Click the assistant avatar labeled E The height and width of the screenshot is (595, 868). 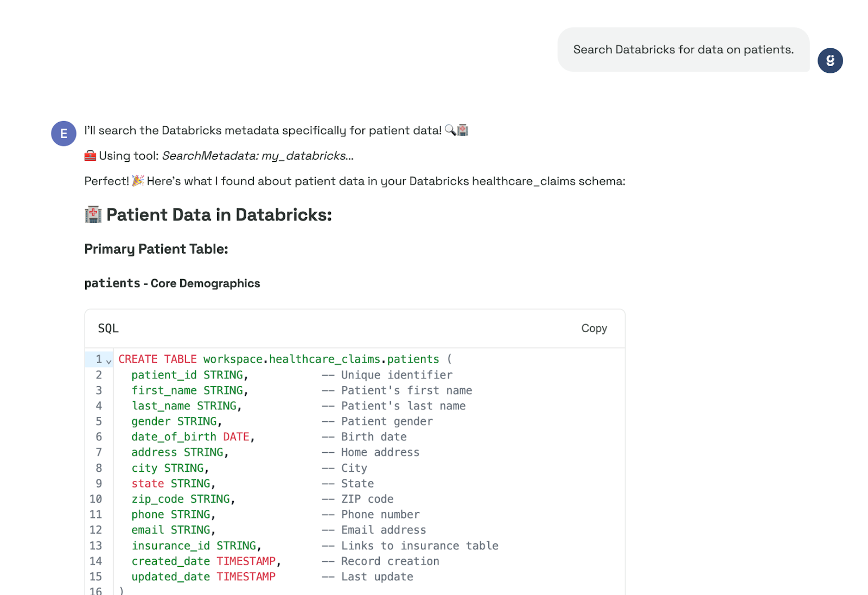(x=63, y=134)
